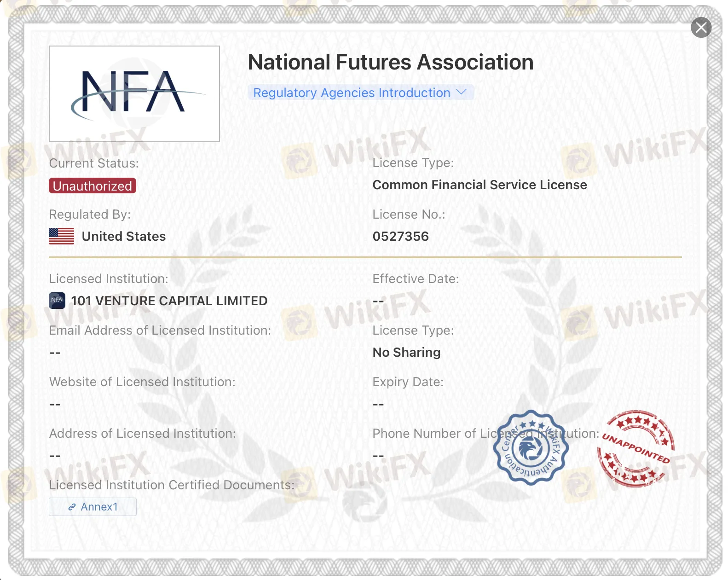Click the Licensed Institution Certified Documents label

tap(172, 485)
